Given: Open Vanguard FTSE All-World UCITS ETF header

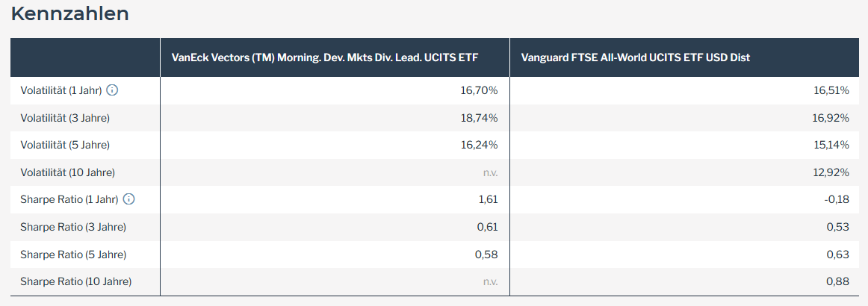Looking at the screenshot, I should tap(635, 57).
